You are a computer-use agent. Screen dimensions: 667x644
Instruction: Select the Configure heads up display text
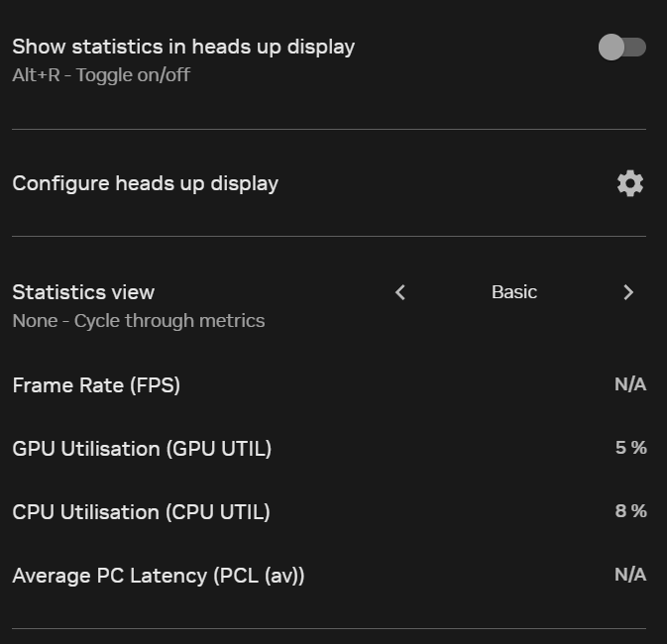(145, 183)
